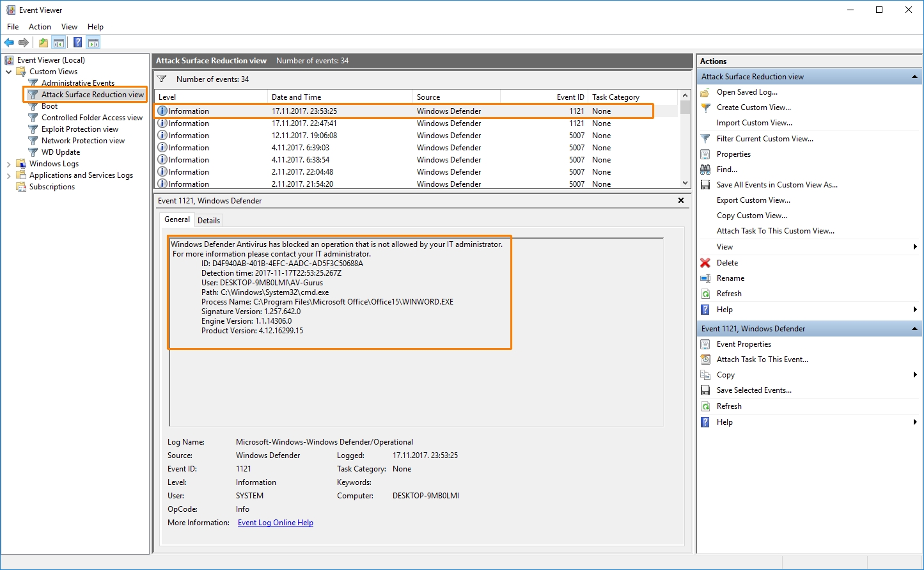Click the Save Selected Events disk icon
This screenshot has width=924, height=570.
[x=705, y=390]
